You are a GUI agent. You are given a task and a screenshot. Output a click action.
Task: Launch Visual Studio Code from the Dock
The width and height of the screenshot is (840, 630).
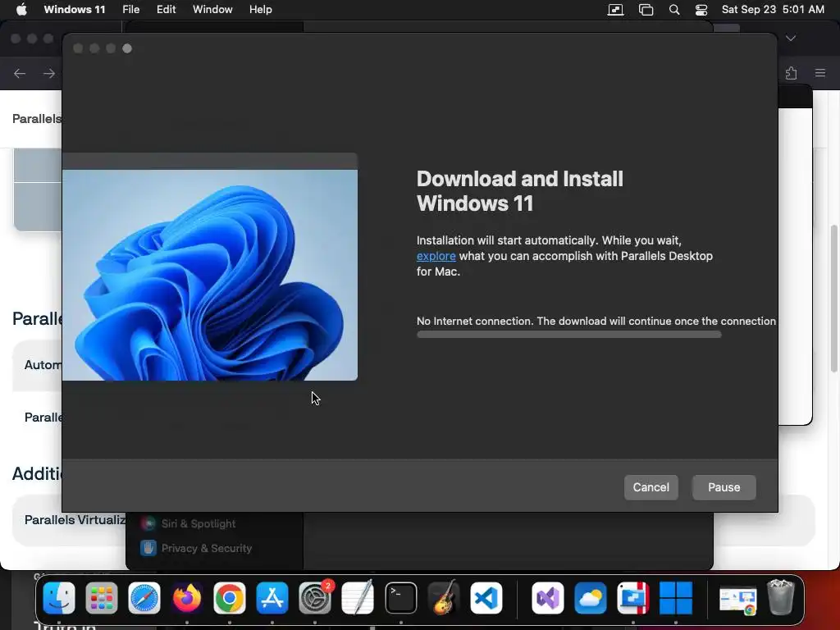click(x=486, y=598)
